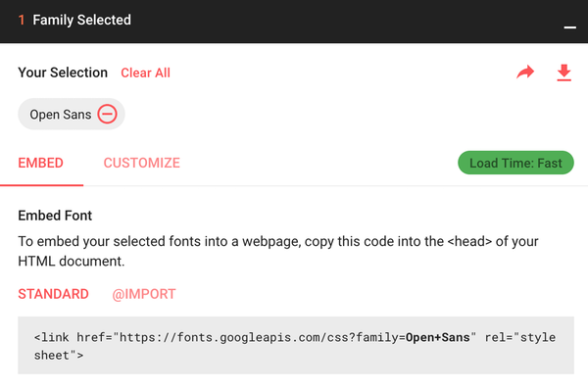Click the link href embed code block

[296, 345]
